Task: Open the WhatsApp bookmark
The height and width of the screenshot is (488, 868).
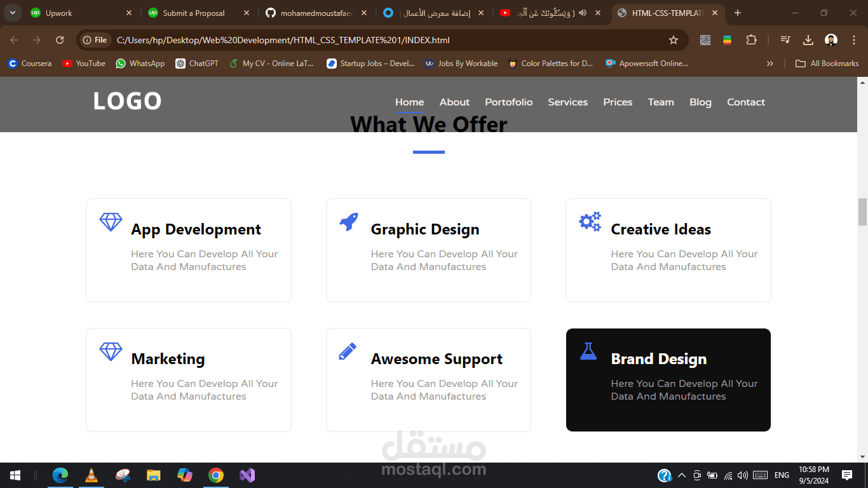Action: click(x=140, y=64)
